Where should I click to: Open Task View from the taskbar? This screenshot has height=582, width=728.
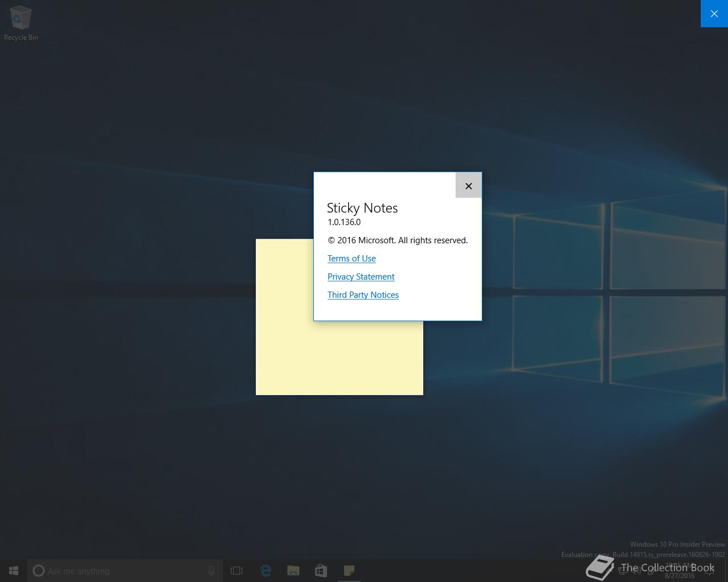237,571
